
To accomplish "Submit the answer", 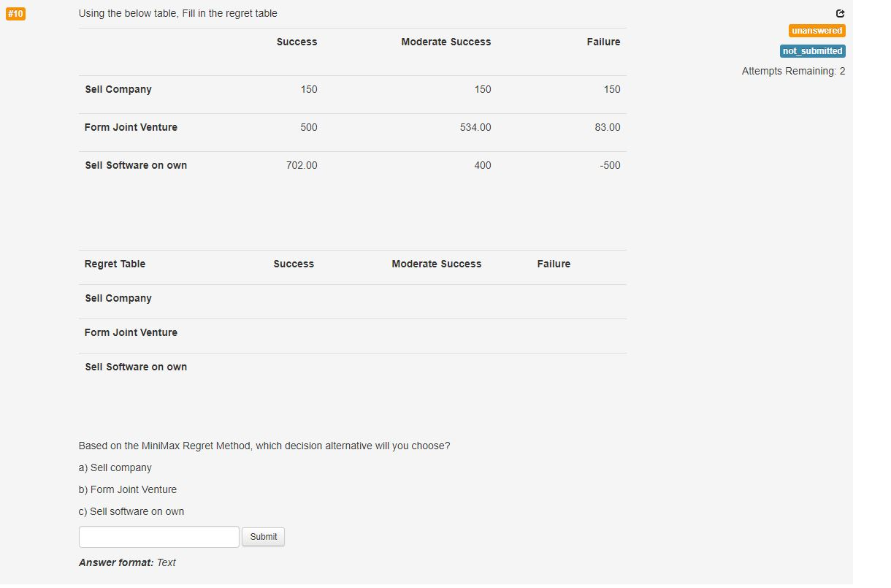I will pyautogui.click(x=263, y=537).
